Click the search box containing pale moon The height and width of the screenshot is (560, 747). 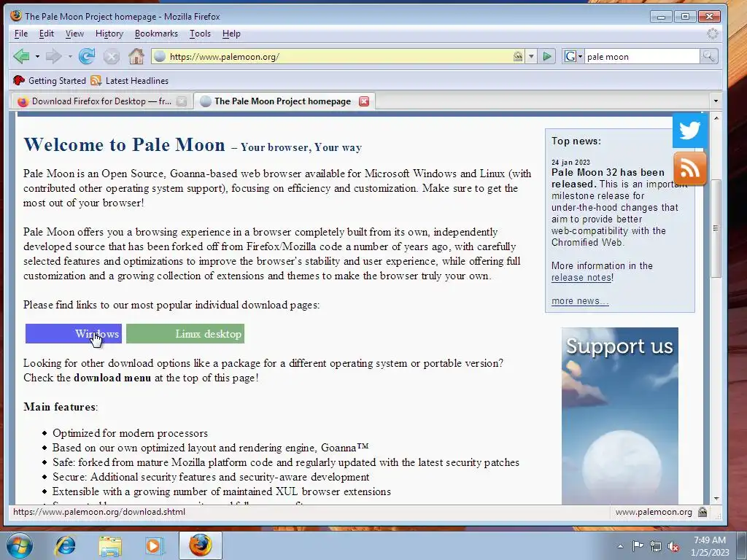pyautogui.click(x=642, y=57)
